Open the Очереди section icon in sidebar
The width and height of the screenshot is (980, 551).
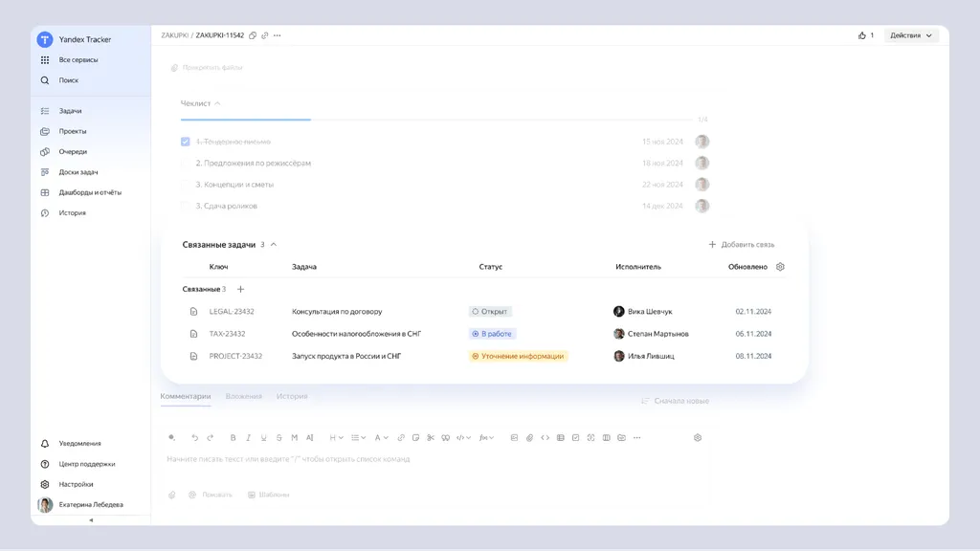pyautogui.click(x=45, y=152)
